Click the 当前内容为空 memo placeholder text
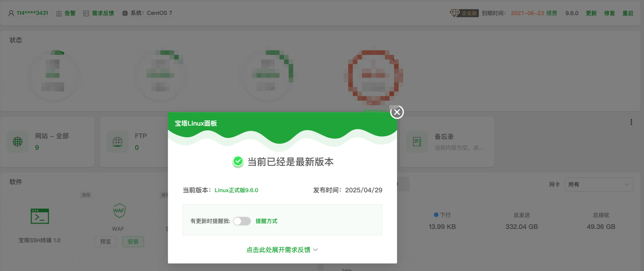This screenshot has height=271, width=644. pyautogui.click(x=459, y=148)
